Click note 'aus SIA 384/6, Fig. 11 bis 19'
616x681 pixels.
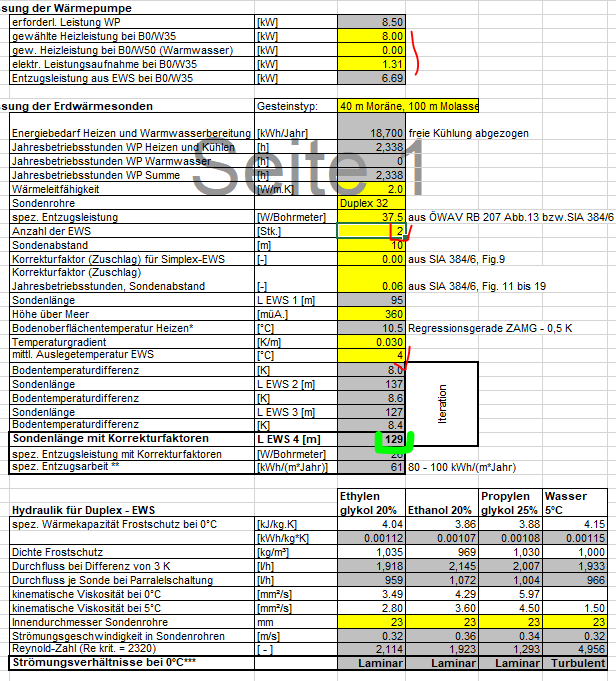[x=477, y=286]
